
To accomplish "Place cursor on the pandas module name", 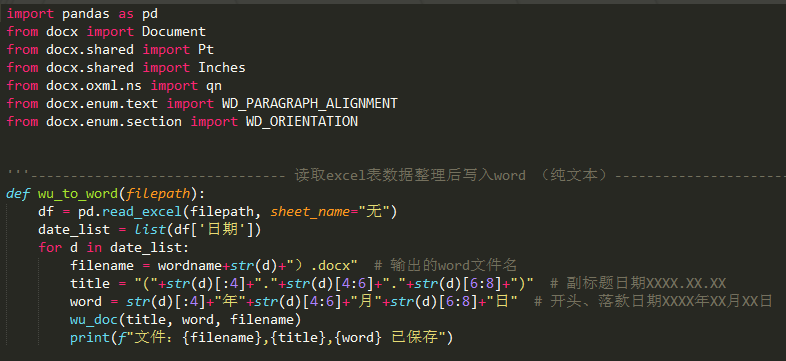I will point(86,14).
